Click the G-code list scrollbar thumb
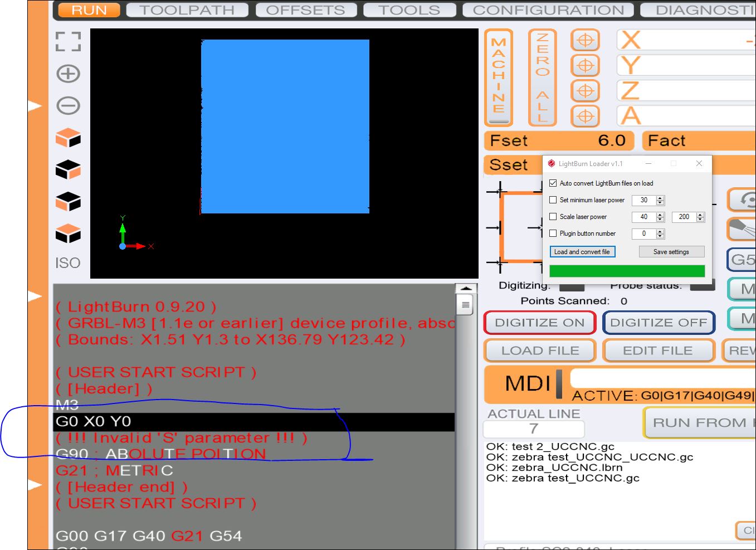 point(465,305)
